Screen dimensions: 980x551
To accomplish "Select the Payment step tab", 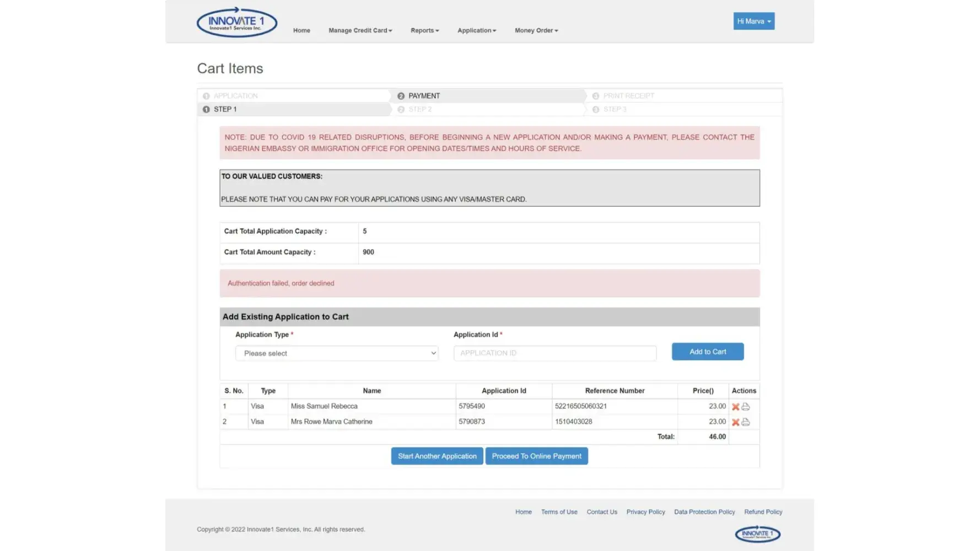I will (424, 96).
